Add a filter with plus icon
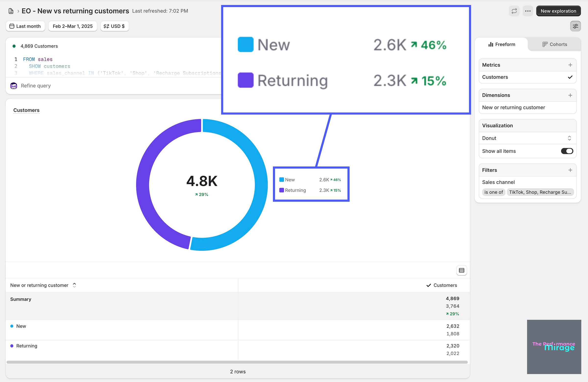Viewport: 588px width, 382px height. [x=570, y=170]
